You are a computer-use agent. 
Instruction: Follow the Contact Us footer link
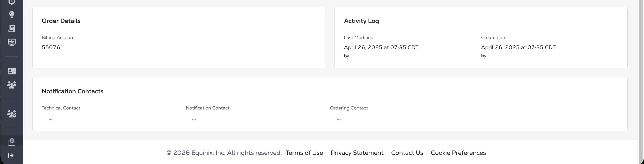pyautogui.click(x=407, y=153)
